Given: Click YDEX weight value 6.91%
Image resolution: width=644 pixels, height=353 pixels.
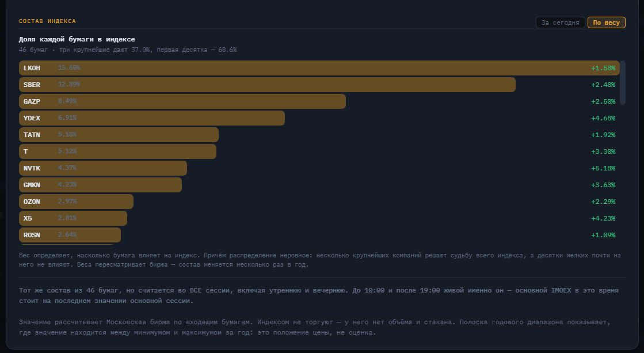Looking at the screenshot, I should (x=67, y=117).
